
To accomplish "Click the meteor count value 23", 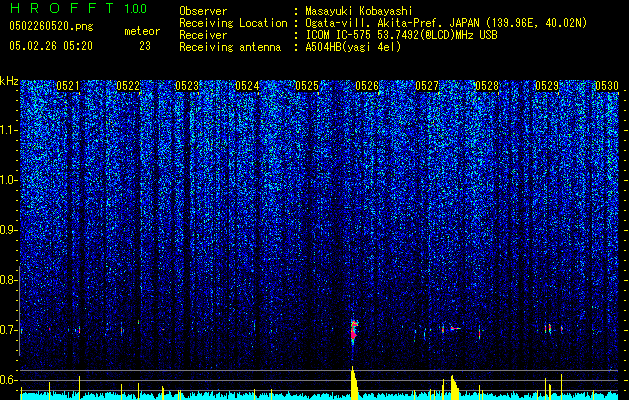I will (145, 46).
